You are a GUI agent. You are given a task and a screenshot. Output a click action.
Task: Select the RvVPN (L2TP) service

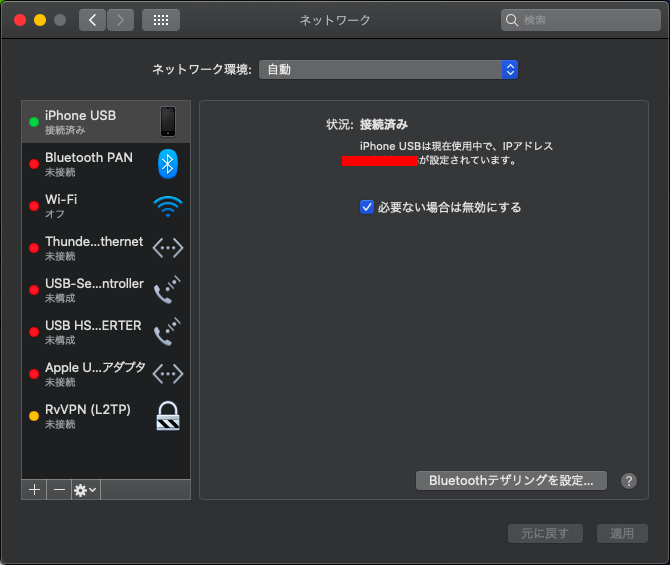pos(106,416)
